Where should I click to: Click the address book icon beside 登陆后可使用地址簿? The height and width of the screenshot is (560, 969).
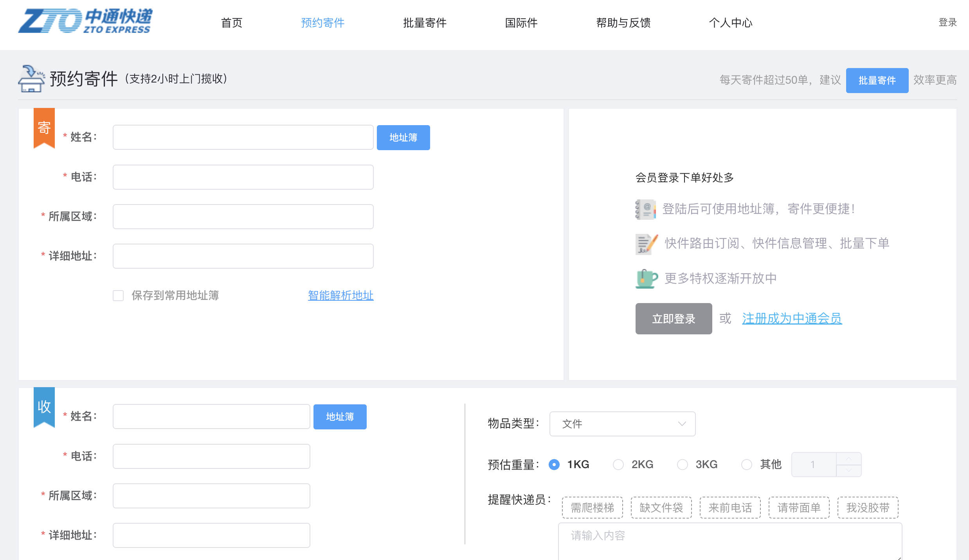point(645,209)
